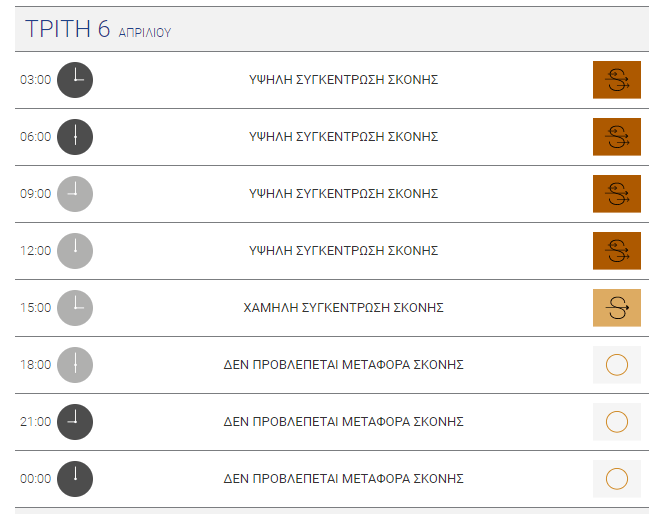The height and width of the screenshot is (514, 669).
Task: Click the light orange low dust icon at 15:00
Action: click(x=617, y=308)
